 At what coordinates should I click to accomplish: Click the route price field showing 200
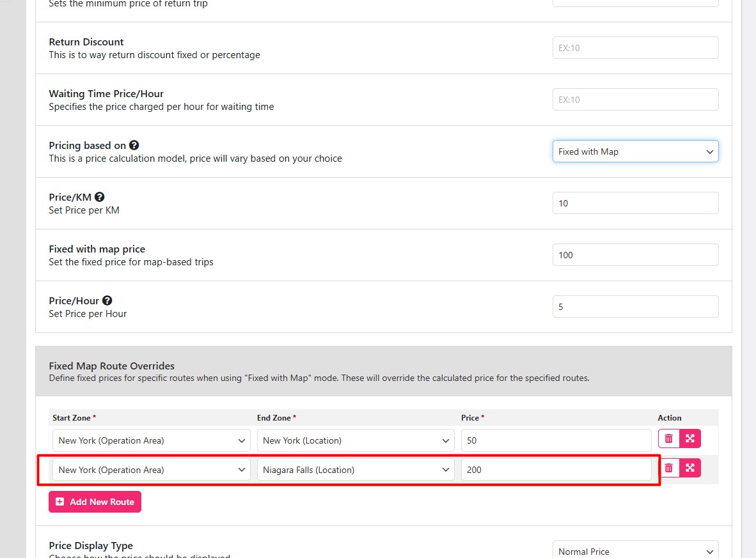[x=555, y=470]
